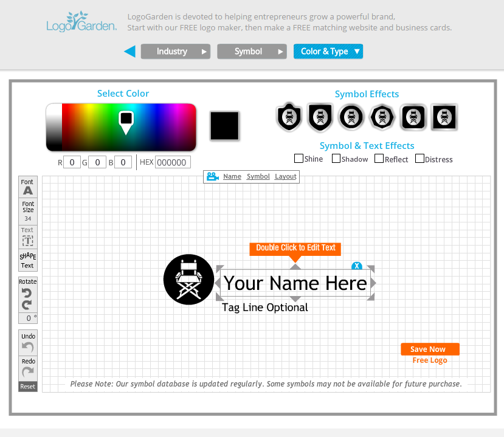
Task: Click the blue video camera tutorial icon
Action: [212, 176]
